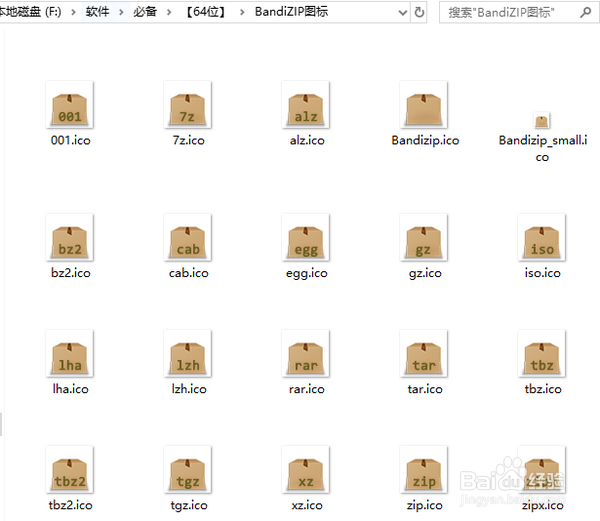Click the lzh.ico filename label
Viewport: 600px width, 521px height.
[x=189, y=389]
